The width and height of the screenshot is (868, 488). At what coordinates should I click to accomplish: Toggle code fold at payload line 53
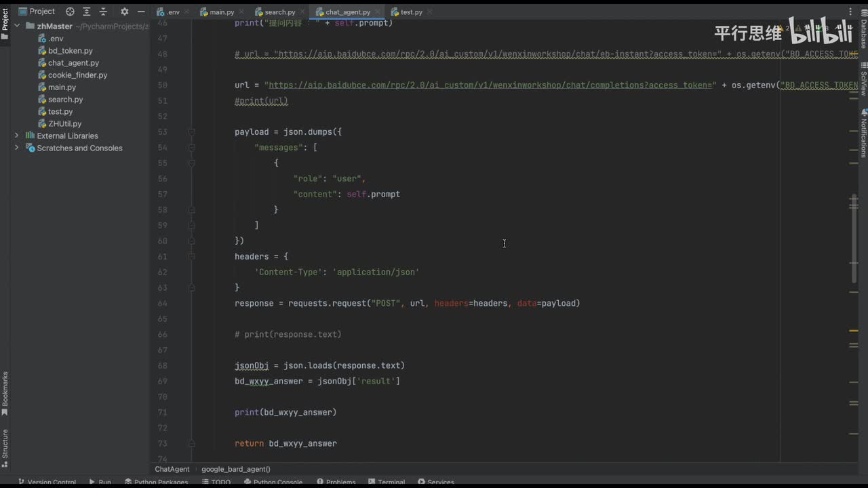(192, 132)
